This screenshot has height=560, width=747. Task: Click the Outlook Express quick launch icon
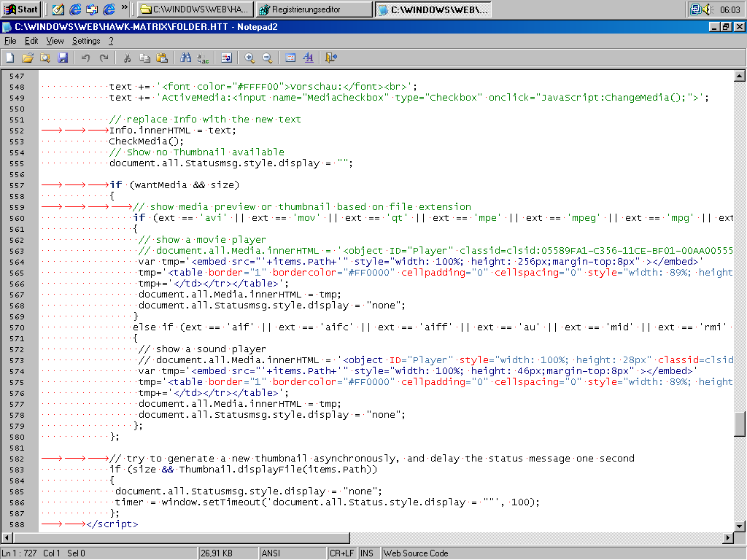tap(92, 9)
